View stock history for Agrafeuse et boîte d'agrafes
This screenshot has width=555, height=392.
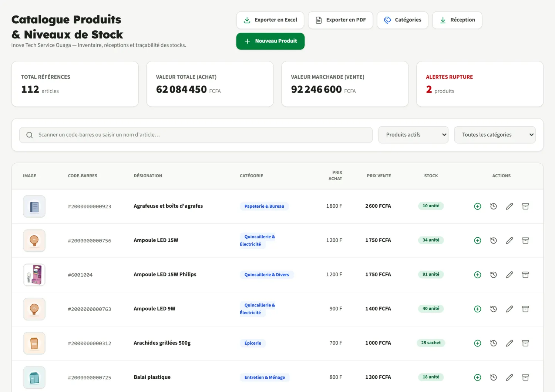point(494,206)
